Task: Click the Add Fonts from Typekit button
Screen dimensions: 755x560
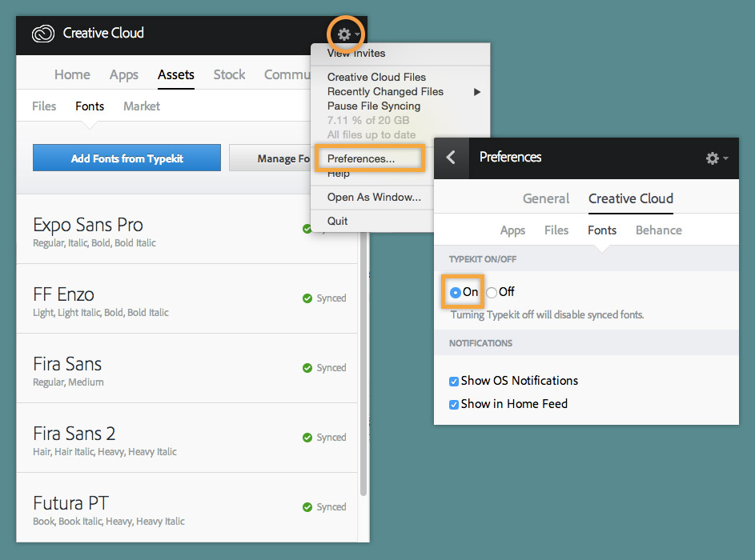Action: pyautogui.click(x=127, y=158)
